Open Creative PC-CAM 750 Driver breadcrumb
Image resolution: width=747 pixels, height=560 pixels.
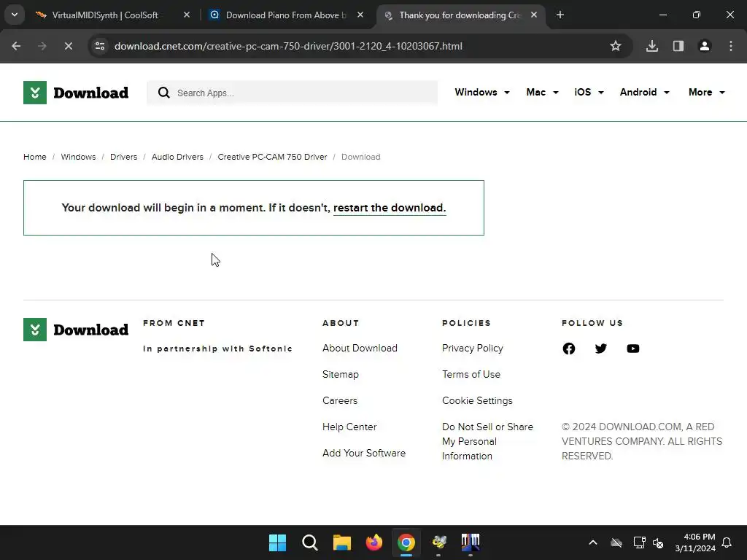tap(272, 157)
